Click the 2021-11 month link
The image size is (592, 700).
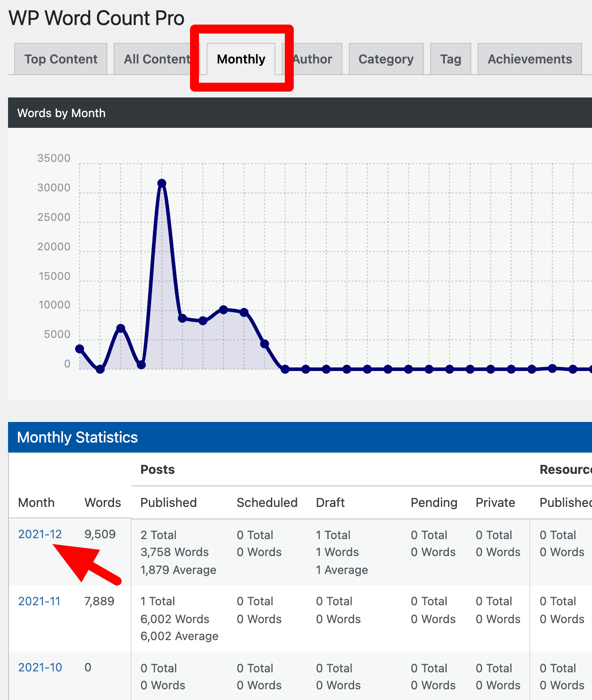[39, 601]
